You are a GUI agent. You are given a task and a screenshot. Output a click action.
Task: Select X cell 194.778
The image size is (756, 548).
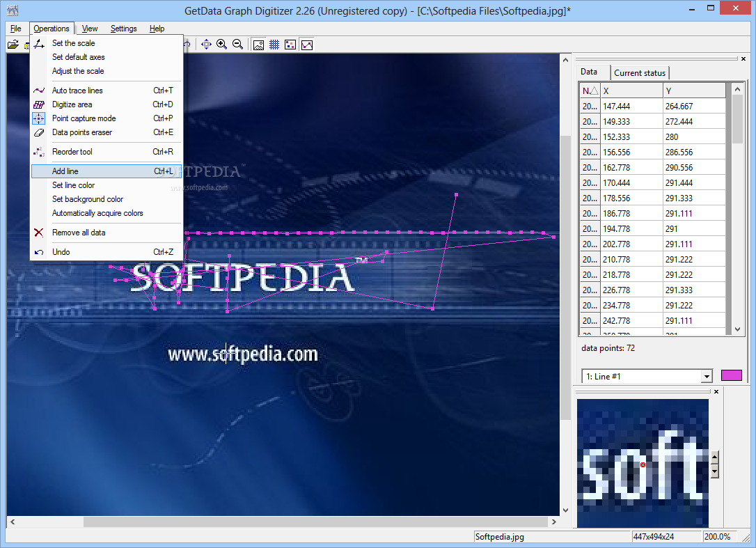(631, 228)
